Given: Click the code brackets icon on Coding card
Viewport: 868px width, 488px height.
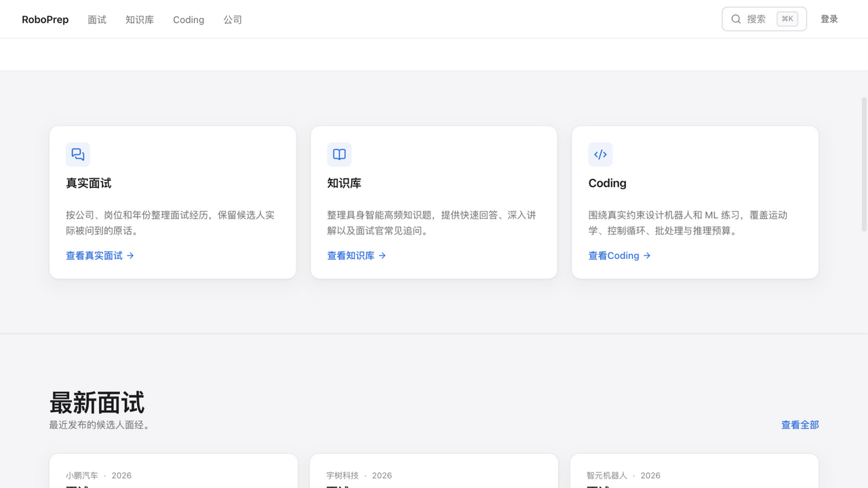Looking at the screenshot, I should coord(600,155).
